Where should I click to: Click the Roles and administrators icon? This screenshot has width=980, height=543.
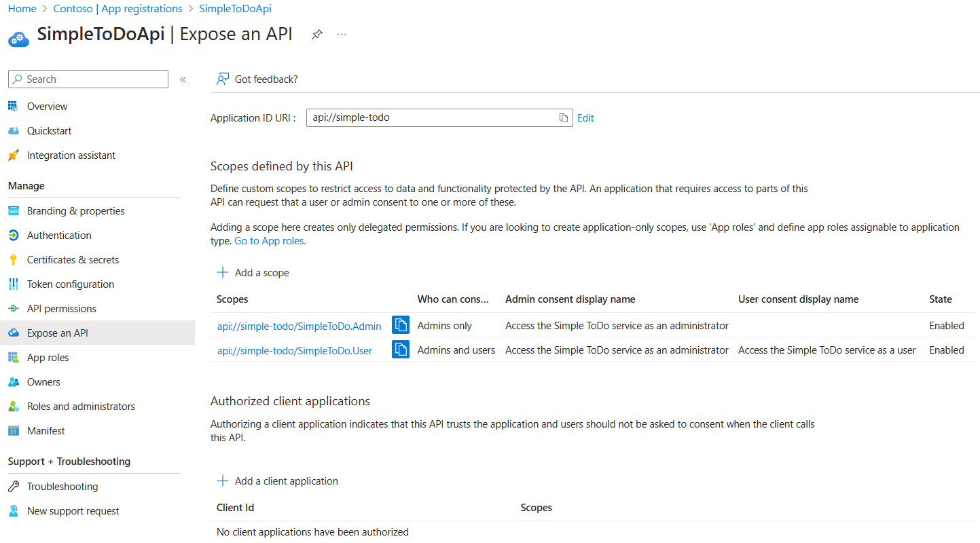click(x=14, y=407)
